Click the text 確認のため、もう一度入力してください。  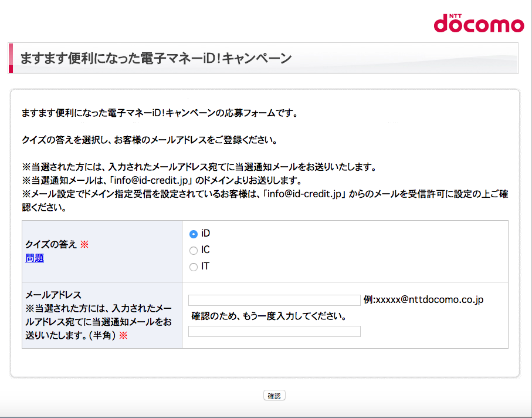pyautogui.click(x=269, y=316)
